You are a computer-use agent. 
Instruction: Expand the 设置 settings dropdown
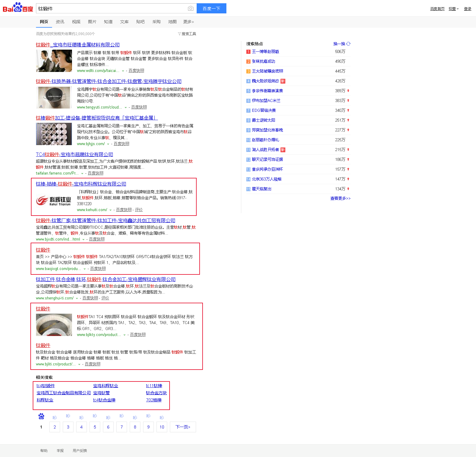454,9
